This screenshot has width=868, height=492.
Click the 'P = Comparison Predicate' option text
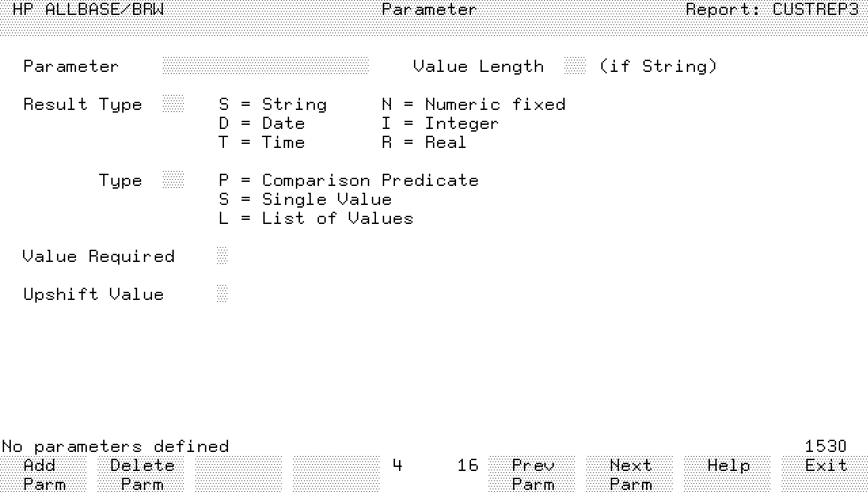(x=348, y=181)
